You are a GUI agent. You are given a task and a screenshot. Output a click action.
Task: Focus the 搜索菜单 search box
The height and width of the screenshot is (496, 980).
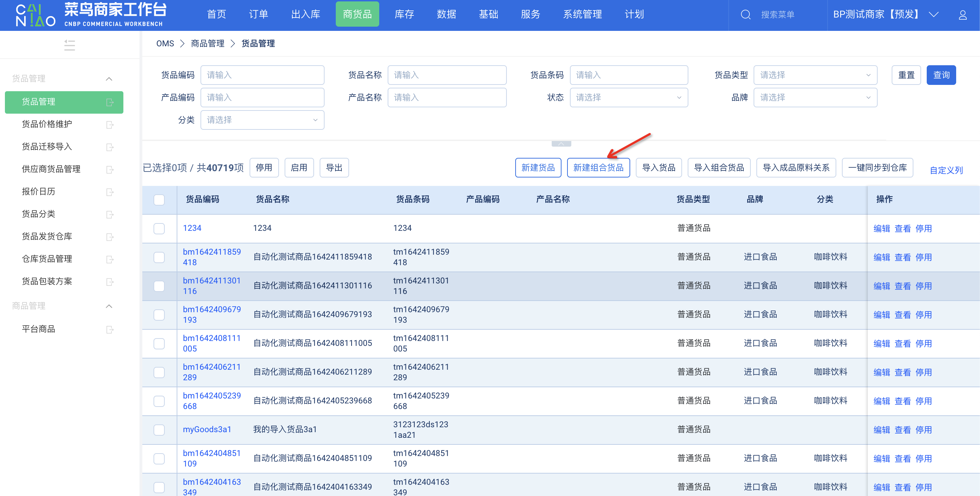point(778,15)
